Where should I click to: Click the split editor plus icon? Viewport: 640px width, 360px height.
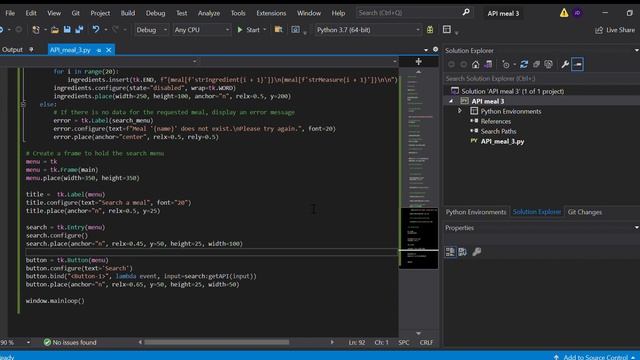pyautogui.click(x=418, y=62)
